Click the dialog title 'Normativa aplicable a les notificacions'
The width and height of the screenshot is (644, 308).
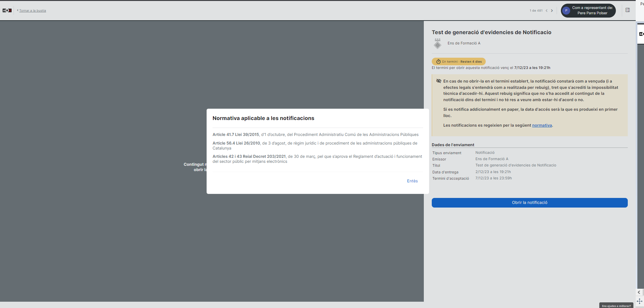click(263, 118)
